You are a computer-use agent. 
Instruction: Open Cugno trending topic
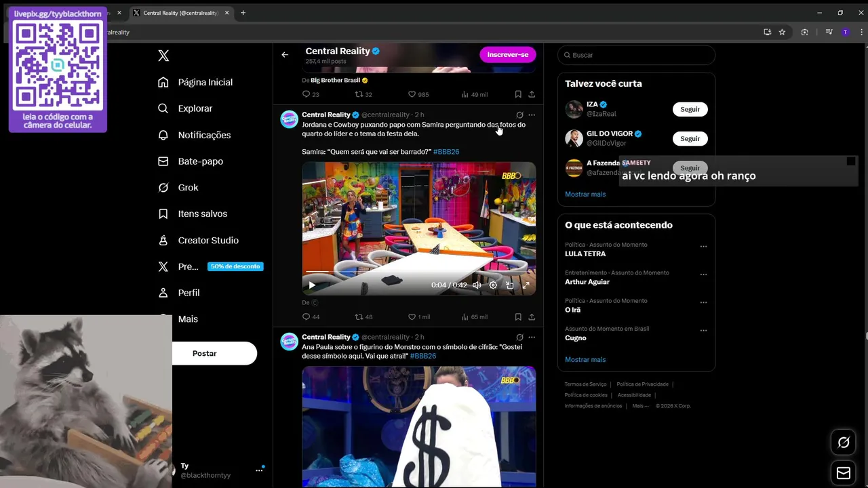pos(575,338)
